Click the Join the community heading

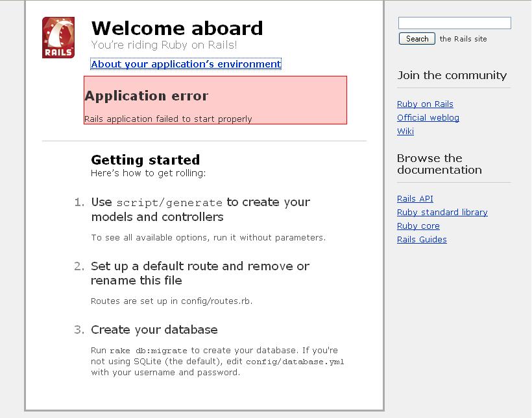452,75
